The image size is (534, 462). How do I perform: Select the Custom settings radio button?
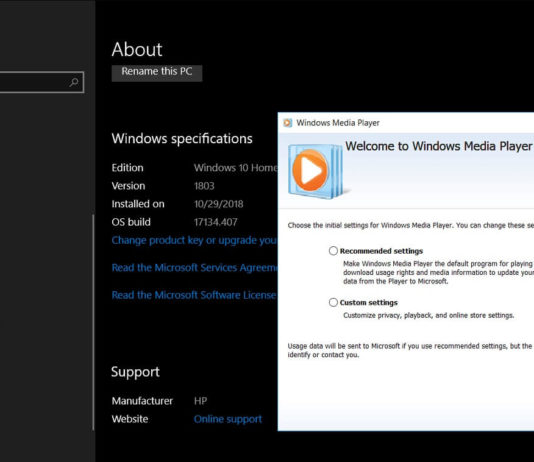(x=333, y=302)
